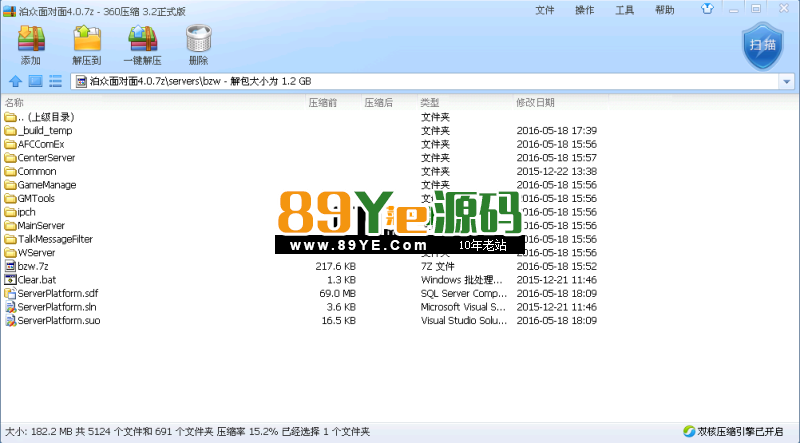Viewport: 800px width, 443px height.
Task: Go up one level with blue arrow
Action: pyautogui.click(x=15, y=81)
